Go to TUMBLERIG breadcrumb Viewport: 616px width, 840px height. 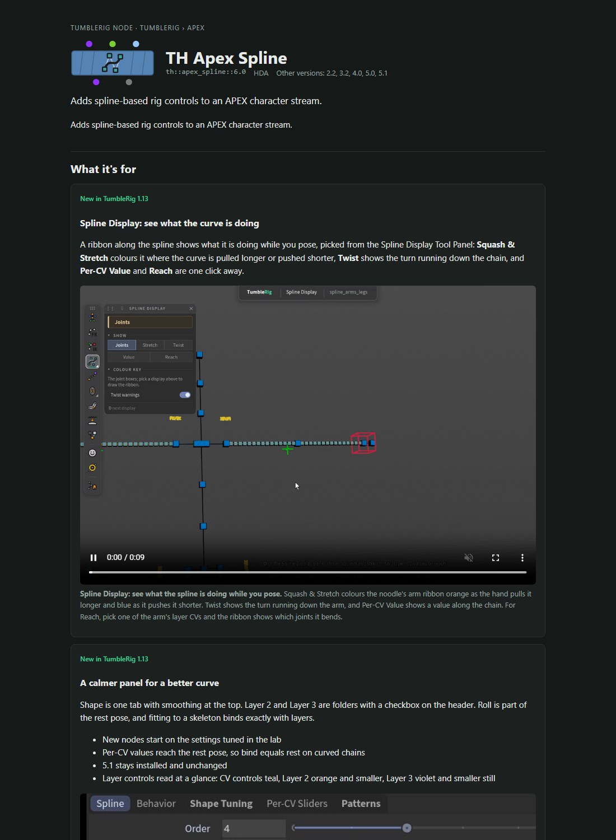[x=160, y=28]
